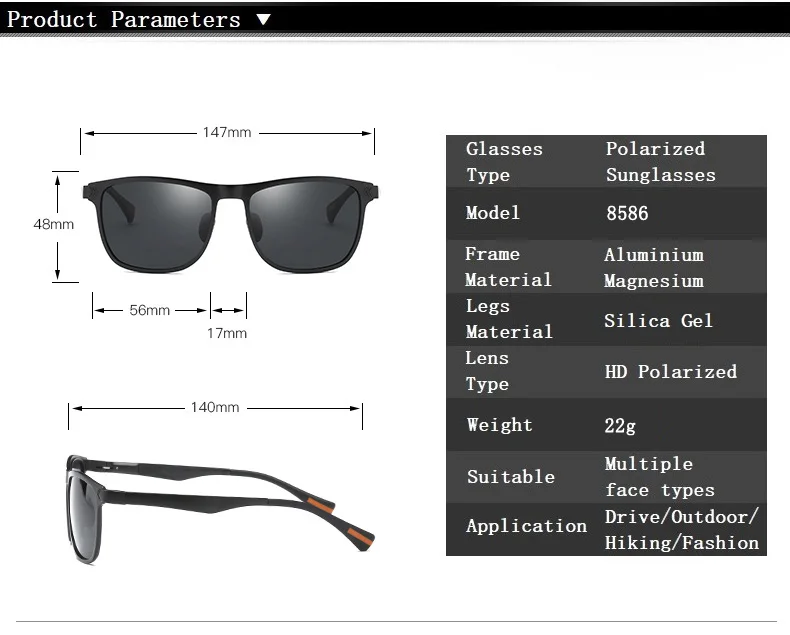Click the 22g weight value
The width and height of the screenshot is (790, 635).
[620, 426]
